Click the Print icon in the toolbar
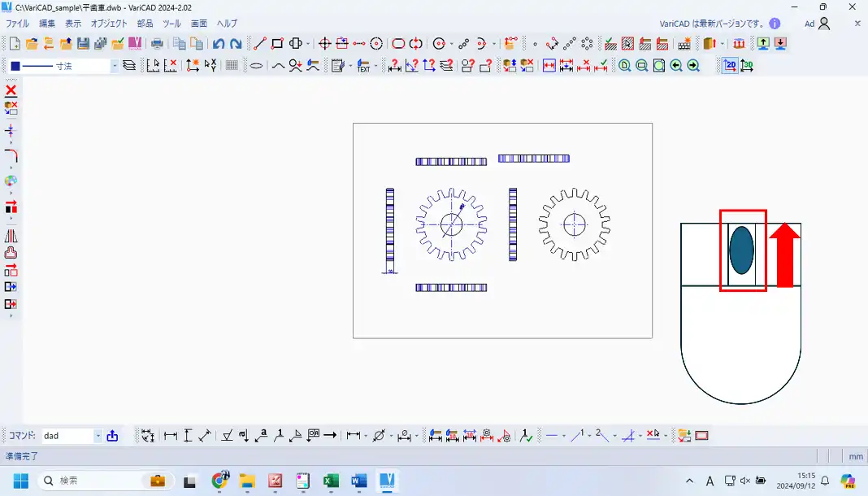 pos(157,44)
